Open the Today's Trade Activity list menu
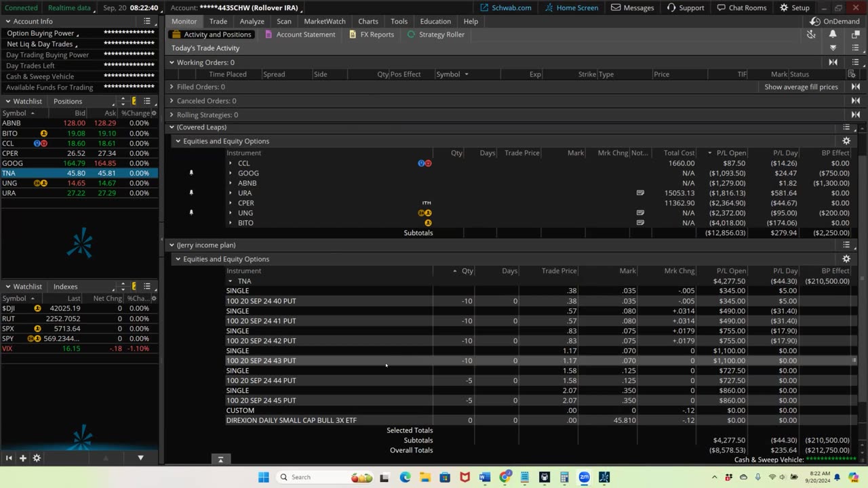868x488 pixels. tap(856, 48)
